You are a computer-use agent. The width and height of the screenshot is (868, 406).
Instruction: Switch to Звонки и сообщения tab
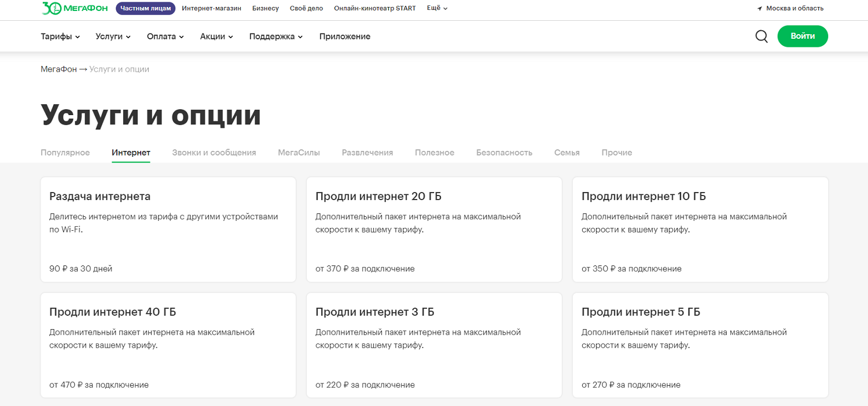214,153
